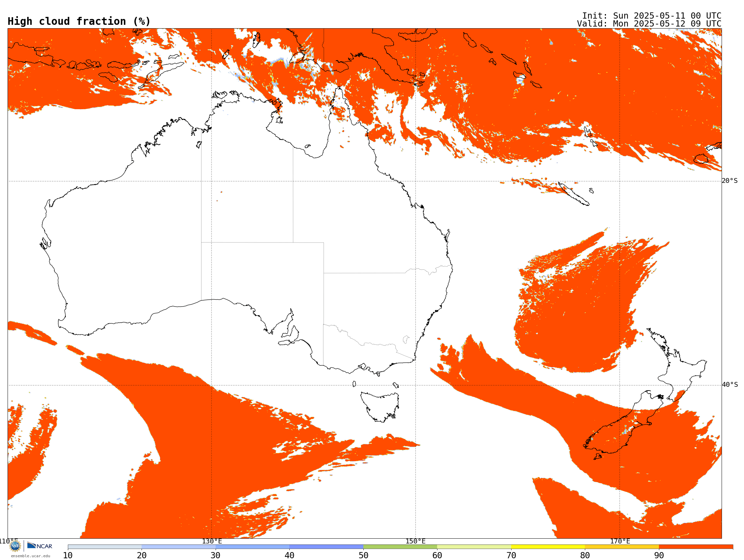
Task: Click the amber 80-90 colorbar segment
Action: [x=622, y=547]
